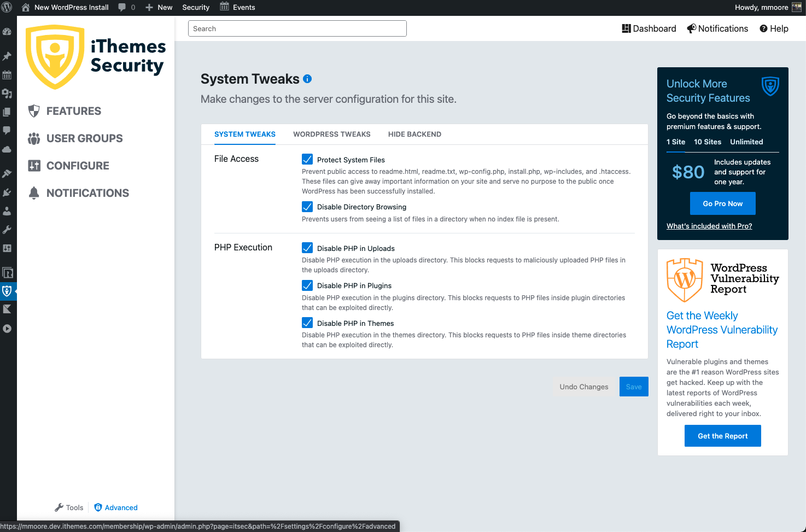
Task: Click the blue info icon beside System Tweaks
Action: pos(307,79)
